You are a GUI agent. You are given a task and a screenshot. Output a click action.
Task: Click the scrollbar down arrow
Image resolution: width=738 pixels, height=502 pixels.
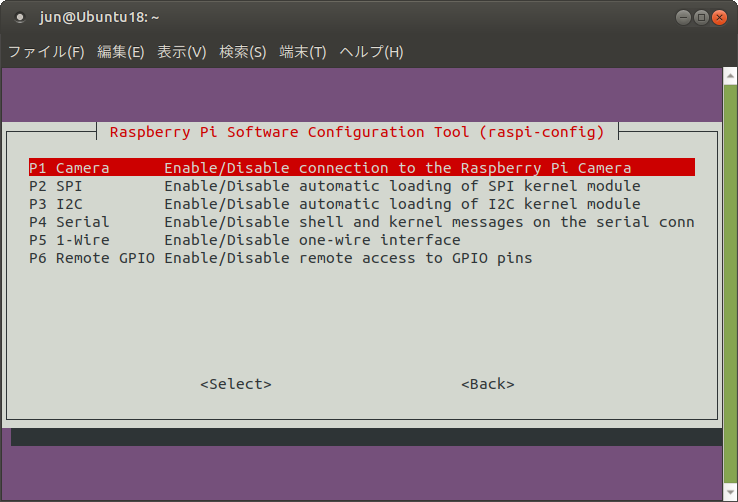pyautogui.click(x=730, y=492)
